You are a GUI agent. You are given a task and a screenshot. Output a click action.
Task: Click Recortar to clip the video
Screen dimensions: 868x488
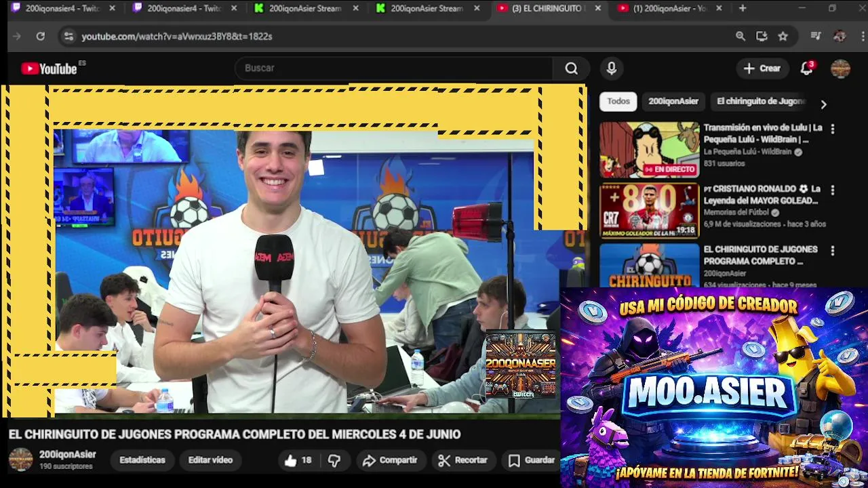tap(463, 460)
